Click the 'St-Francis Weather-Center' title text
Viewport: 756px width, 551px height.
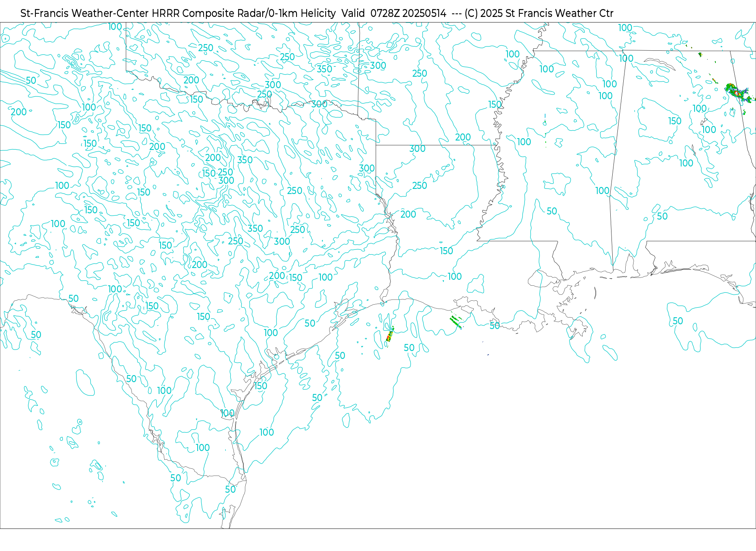(85, 13)
